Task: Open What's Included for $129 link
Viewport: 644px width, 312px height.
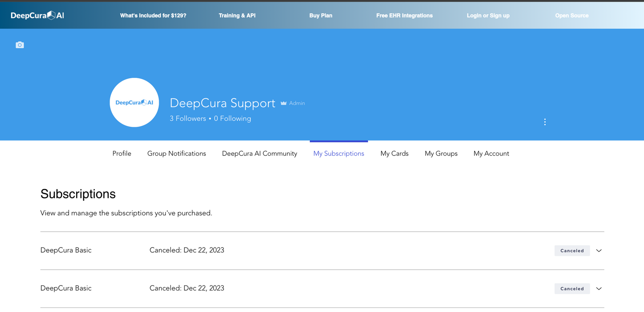Action: (153, 15)
